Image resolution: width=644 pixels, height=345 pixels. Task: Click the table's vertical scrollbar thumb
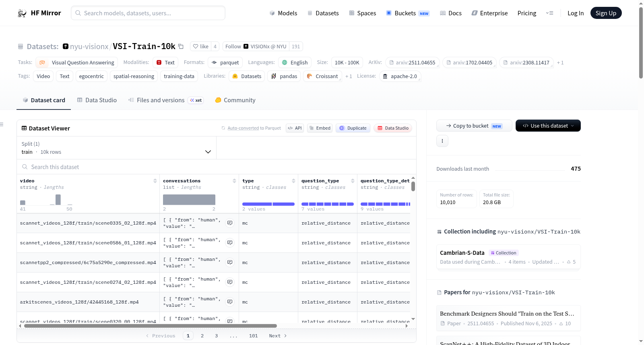[413, 186]
